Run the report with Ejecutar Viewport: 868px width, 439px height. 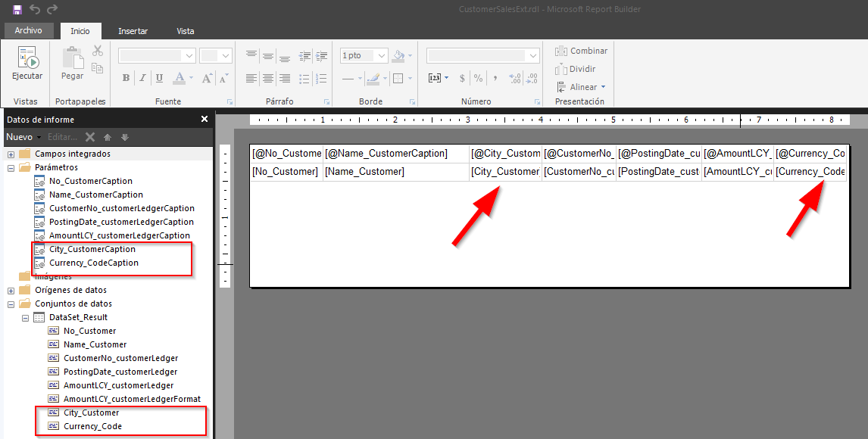coord(27,64)
